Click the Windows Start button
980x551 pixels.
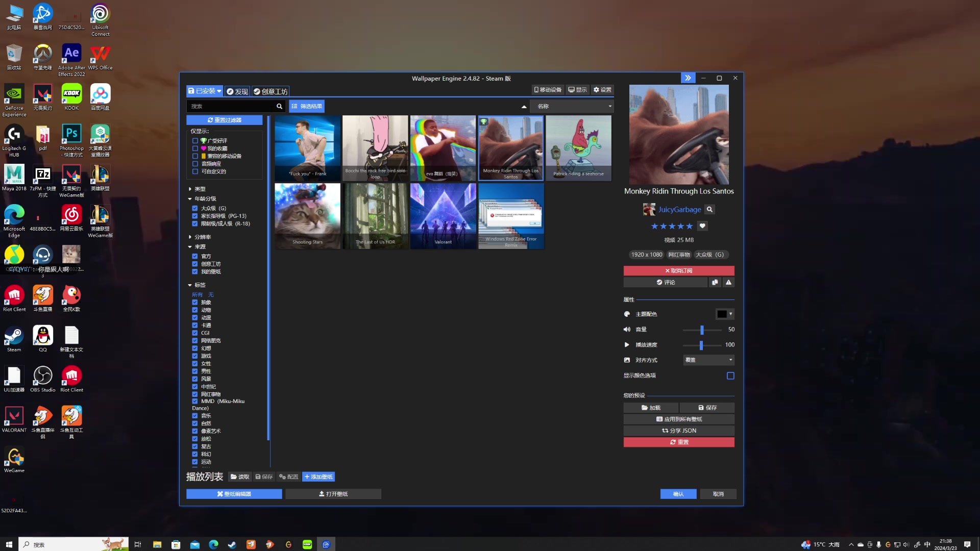pos(9,544)
